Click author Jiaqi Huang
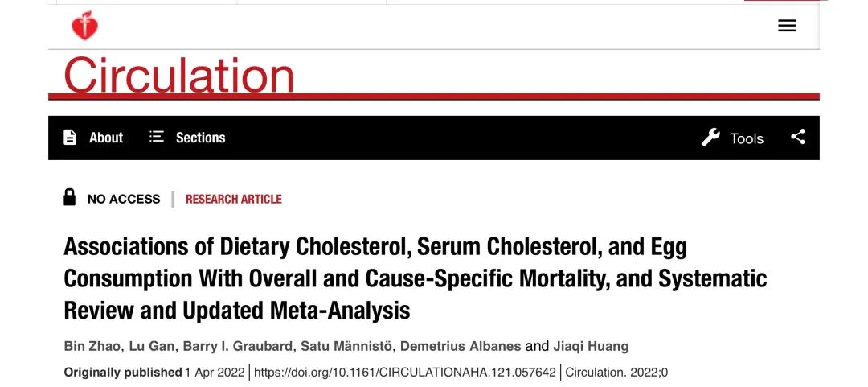The image size is (868, 387). tap(591, 347)
